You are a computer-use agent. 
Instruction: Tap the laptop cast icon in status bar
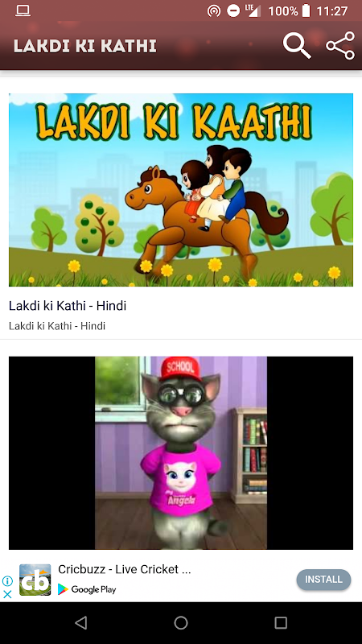coord(23,11)
